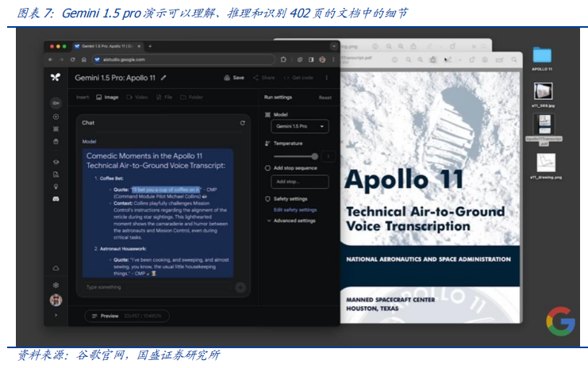This screenshot has height=368, width=588.
Task: Click the user avatar in sidebar
Action: (56, 300)
